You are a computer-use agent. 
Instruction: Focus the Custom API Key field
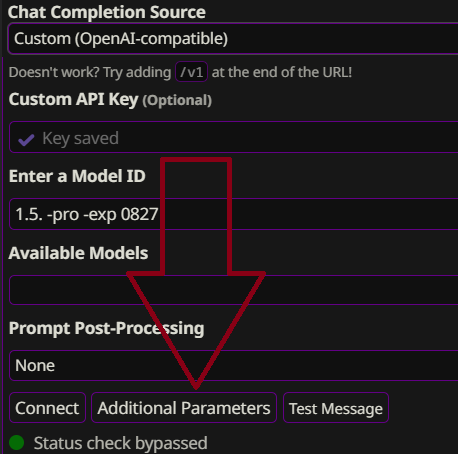point(233,137)
